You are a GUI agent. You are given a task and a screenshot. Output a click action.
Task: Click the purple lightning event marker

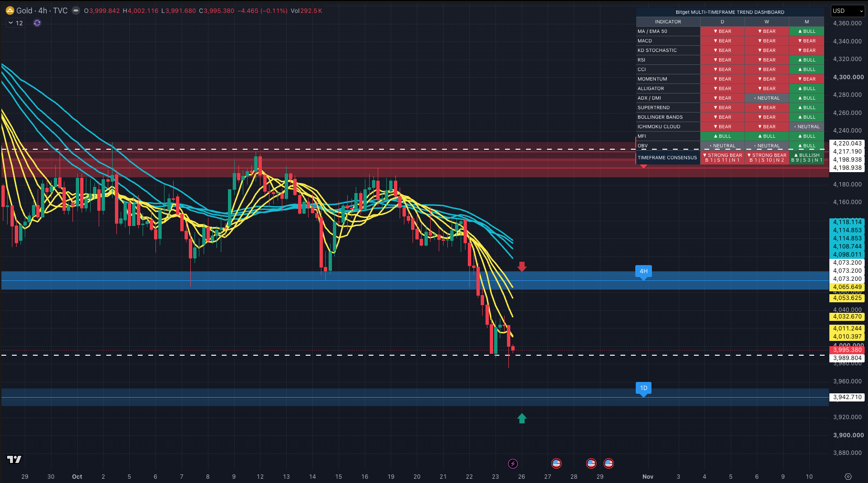(x=513, y=463)
